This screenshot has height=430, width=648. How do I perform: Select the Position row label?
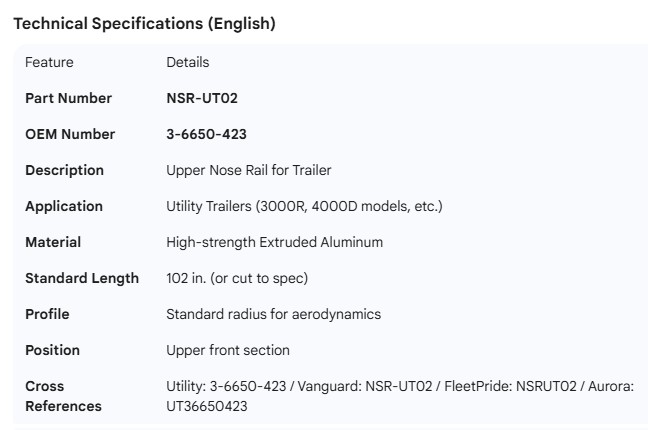click(52, 350)
